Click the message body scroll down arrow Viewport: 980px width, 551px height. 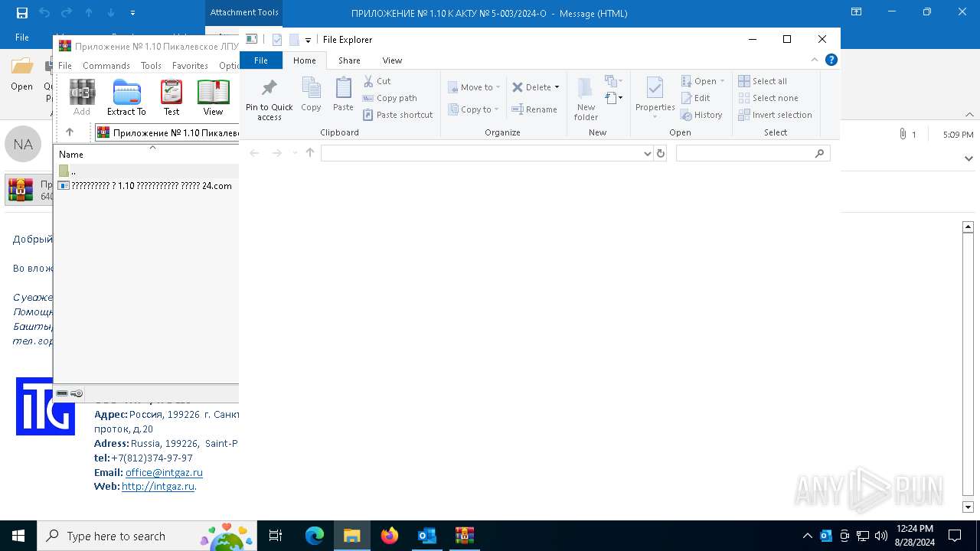(x=968, y=507)
